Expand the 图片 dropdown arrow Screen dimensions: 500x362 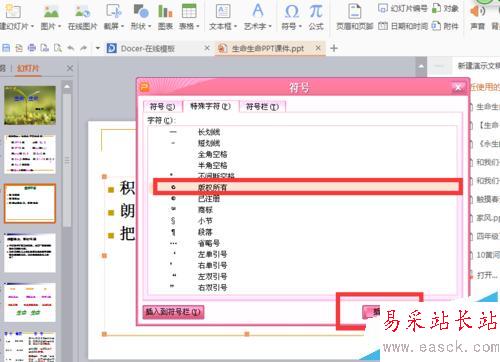pos(59,26)
